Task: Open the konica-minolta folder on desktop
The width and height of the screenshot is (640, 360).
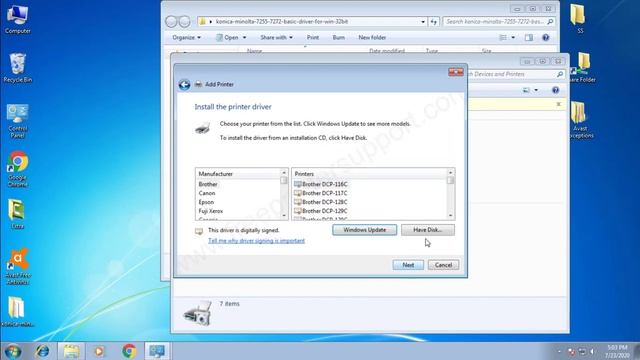Action: (x=17, y=312)
